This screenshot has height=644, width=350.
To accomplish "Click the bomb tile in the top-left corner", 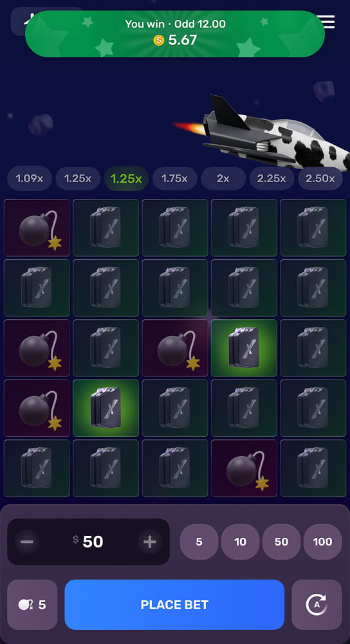I will click(x=37, y=228).
